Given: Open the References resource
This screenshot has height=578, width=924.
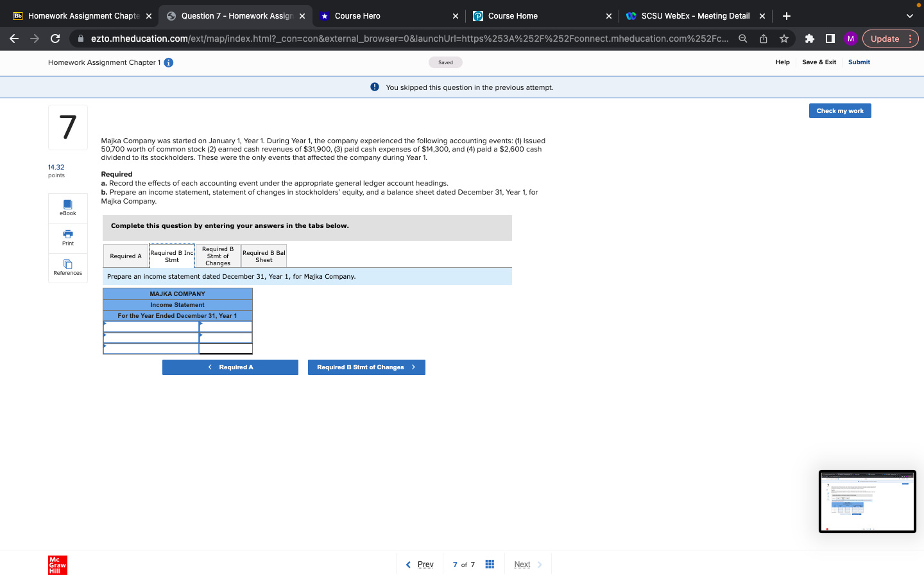Looking at the screenshot, I should pos(67,268).
